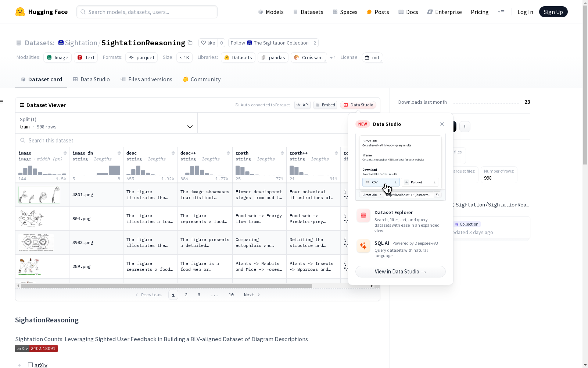Switch to the Data Studio tab
This screenshot has height=368, width=588.
[x=92, y=79]
